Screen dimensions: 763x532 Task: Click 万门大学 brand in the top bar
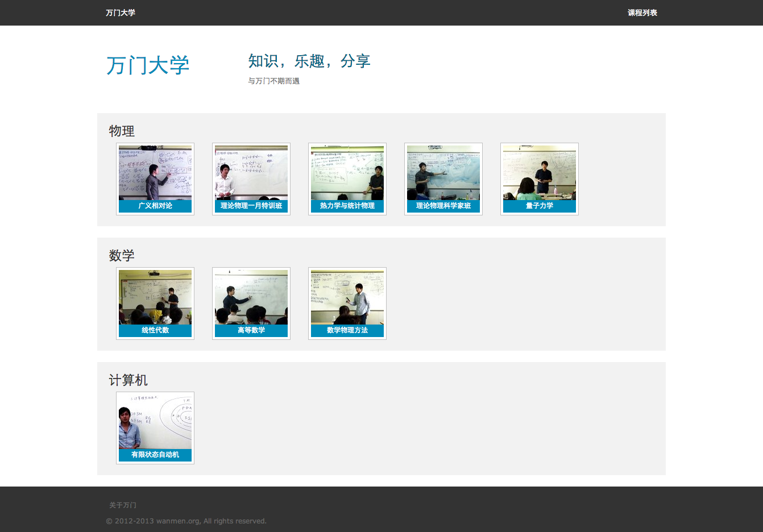point(121,13)
